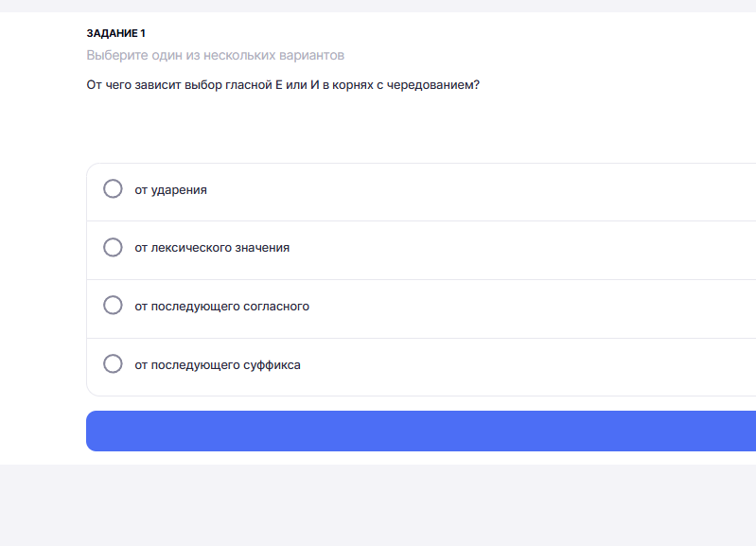
Task: Click the question text about гласной Е или И
Action: (x=283, y=85)
